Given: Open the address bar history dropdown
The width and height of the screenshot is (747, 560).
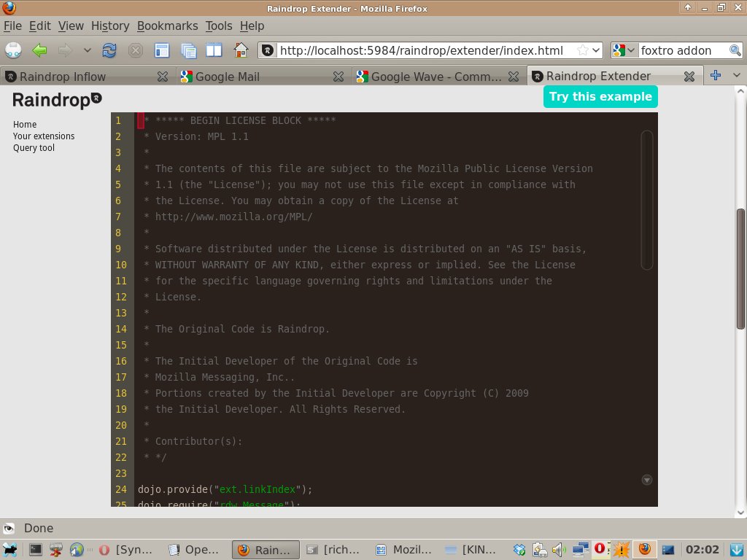Looking at the screenshot, I should pos(596,50).
